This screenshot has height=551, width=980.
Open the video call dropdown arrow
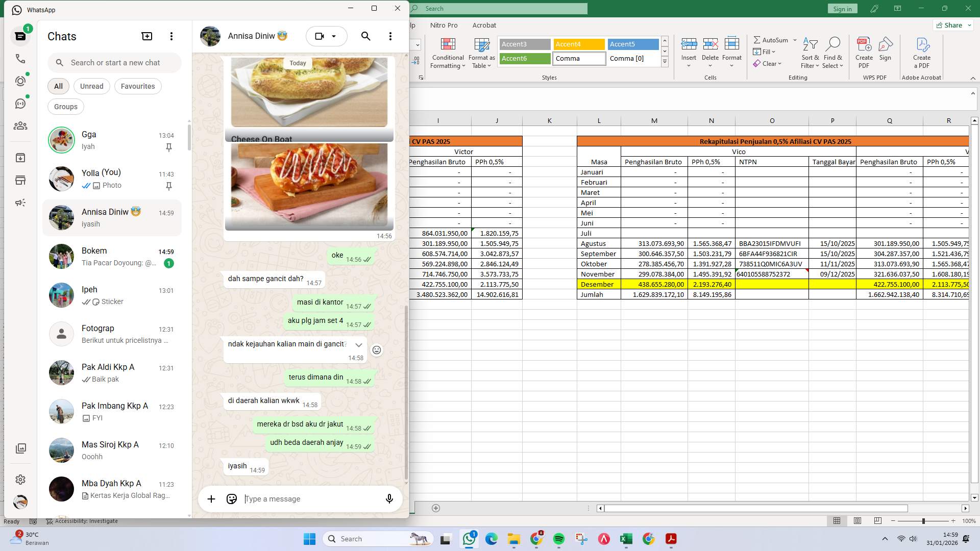[x=334, y=36]
